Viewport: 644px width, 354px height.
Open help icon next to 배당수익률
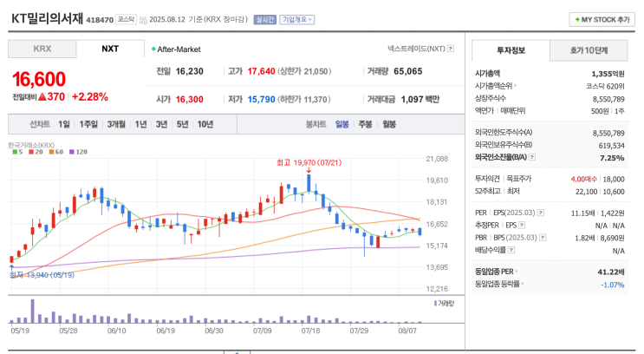[511, 250]
